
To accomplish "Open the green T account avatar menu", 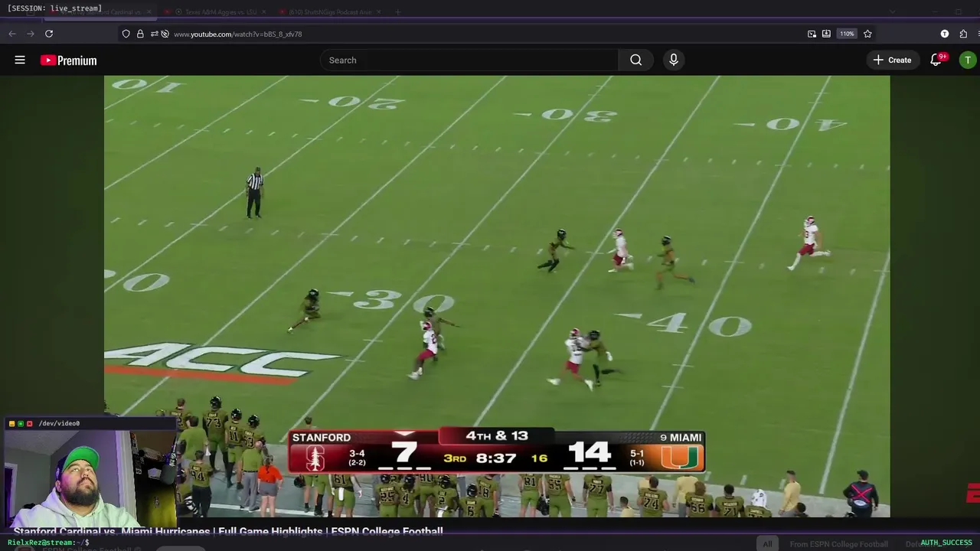I will (968, 60).
